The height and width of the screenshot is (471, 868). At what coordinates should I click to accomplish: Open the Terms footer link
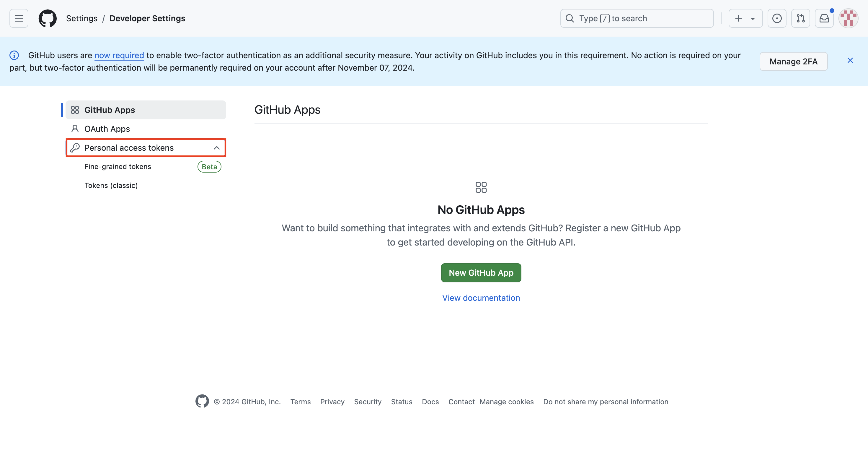coord(301,402)
